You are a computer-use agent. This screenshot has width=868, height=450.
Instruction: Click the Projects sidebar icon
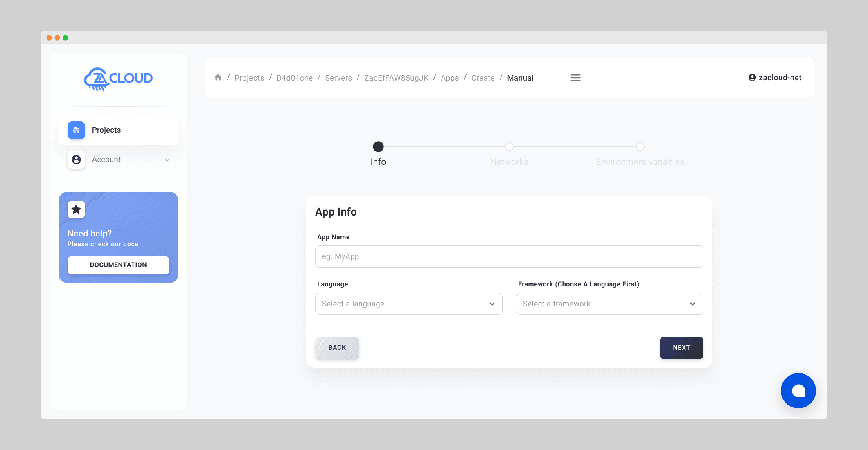pos(76,129)
